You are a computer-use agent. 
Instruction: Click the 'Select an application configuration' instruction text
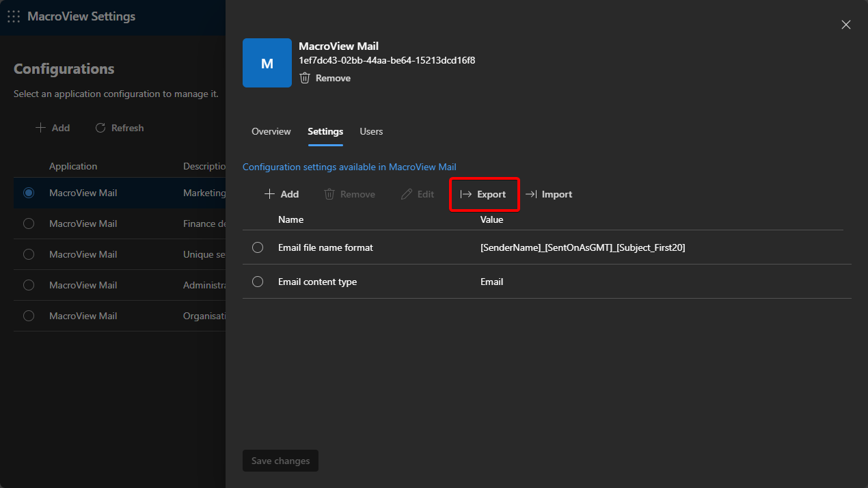(x=116, y=94)
